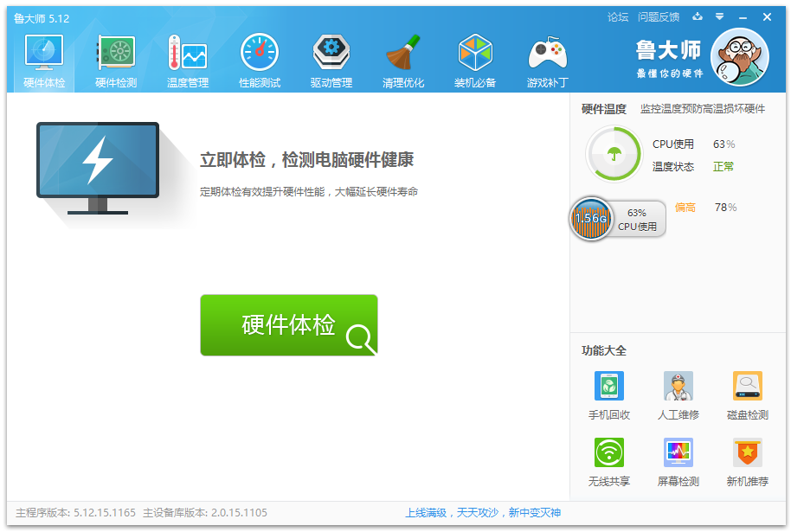Click the green umbrella temperature gauge
Image resolution: width=791 pixels, height=532 pixels.
pos(614,154)
